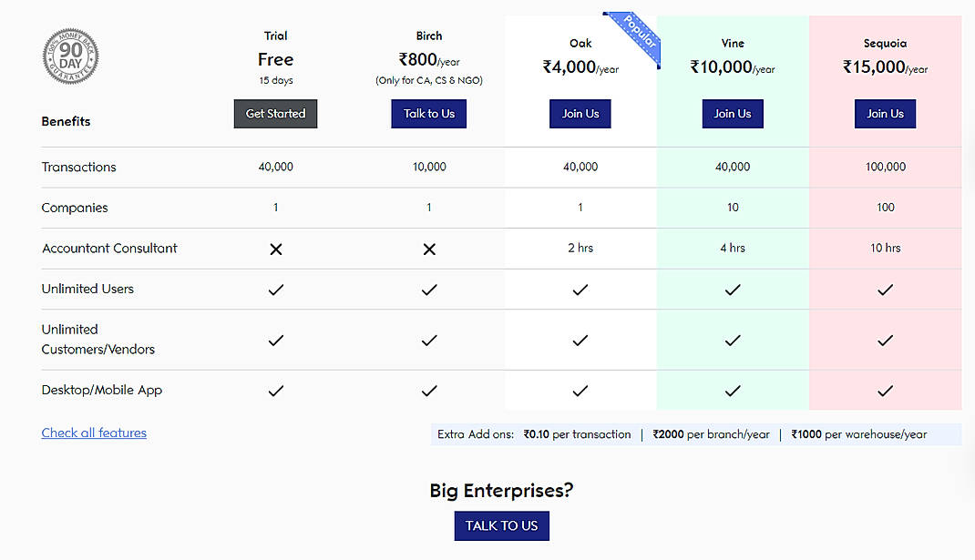The height and width of the screenshot is (560, 975).
Task: Click TALK TO US under Big Enterprises
Action: point(501,525)
